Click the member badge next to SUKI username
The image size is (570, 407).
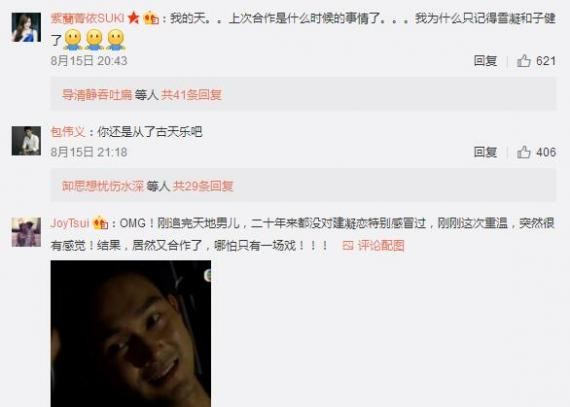pos(151,18)
